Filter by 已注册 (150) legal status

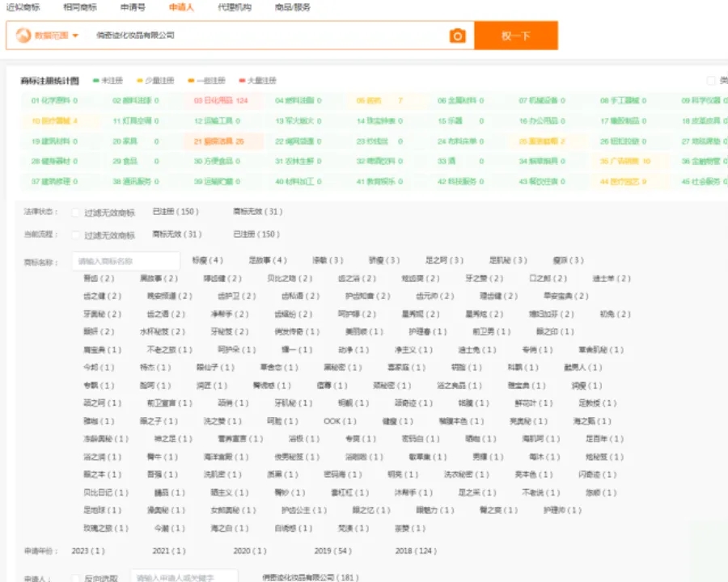click(176, 212)
